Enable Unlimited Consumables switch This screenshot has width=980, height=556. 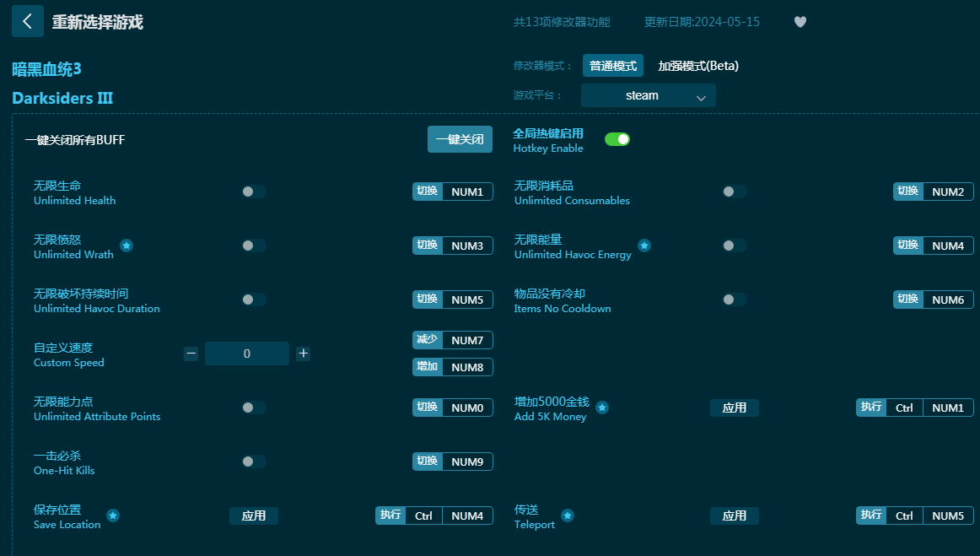pos(735,192)
